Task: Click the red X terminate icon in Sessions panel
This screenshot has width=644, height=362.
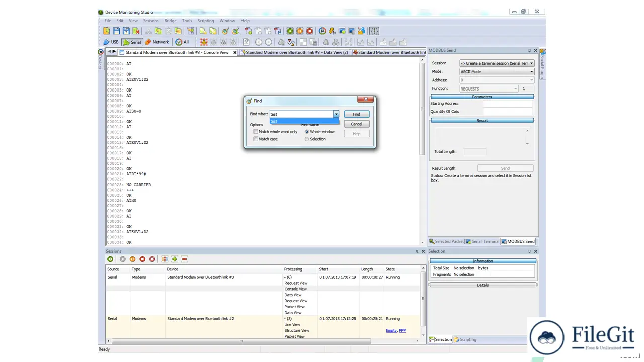Action: [x=152, y=259]
